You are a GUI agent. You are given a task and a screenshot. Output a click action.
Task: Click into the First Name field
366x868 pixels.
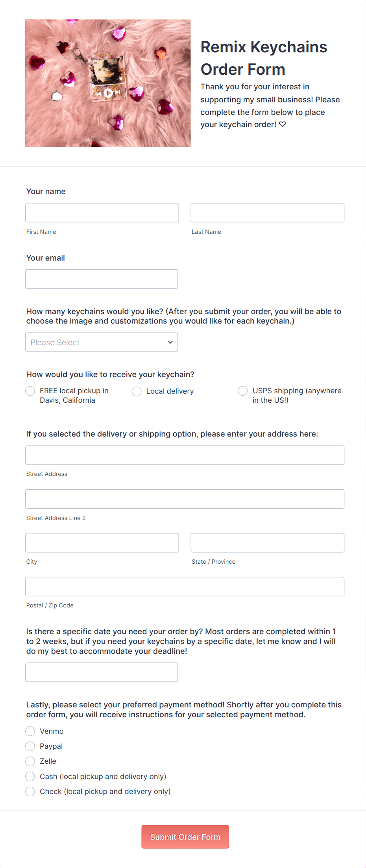pos(102,212)
